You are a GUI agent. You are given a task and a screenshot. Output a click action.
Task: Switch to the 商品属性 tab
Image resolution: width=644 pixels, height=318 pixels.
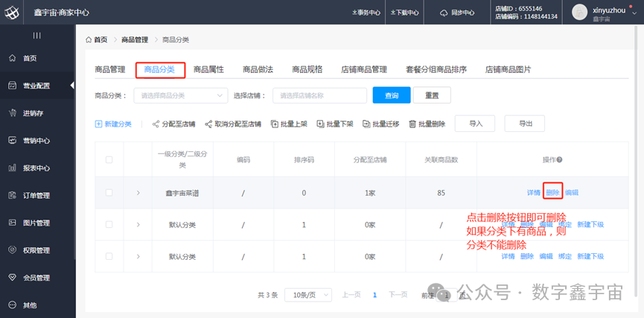(208, 69)
